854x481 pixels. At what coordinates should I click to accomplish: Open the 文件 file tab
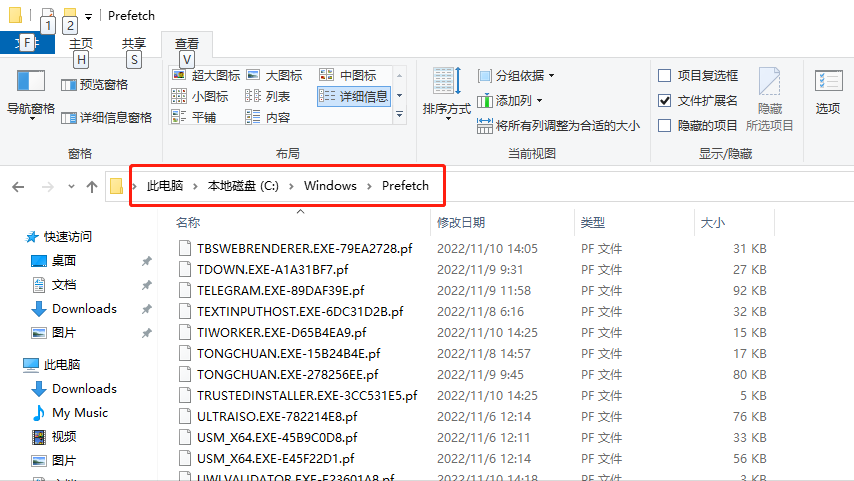point(27,43)
